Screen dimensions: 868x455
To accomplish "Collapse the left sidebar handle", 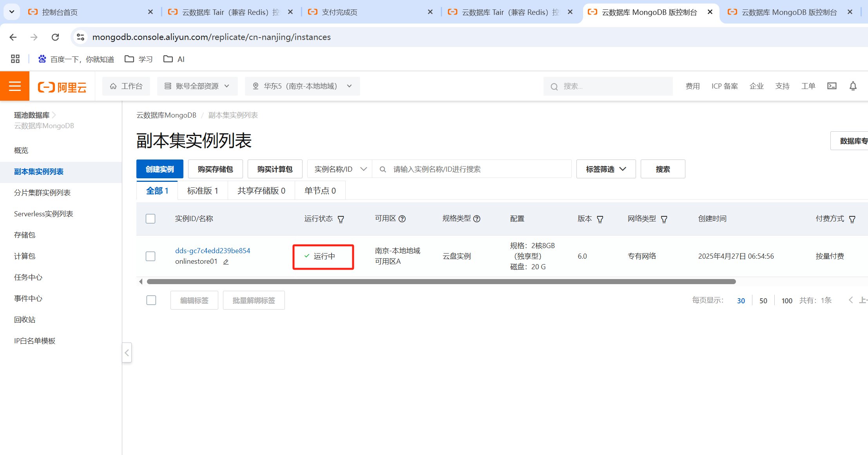I will click(127, 353).
